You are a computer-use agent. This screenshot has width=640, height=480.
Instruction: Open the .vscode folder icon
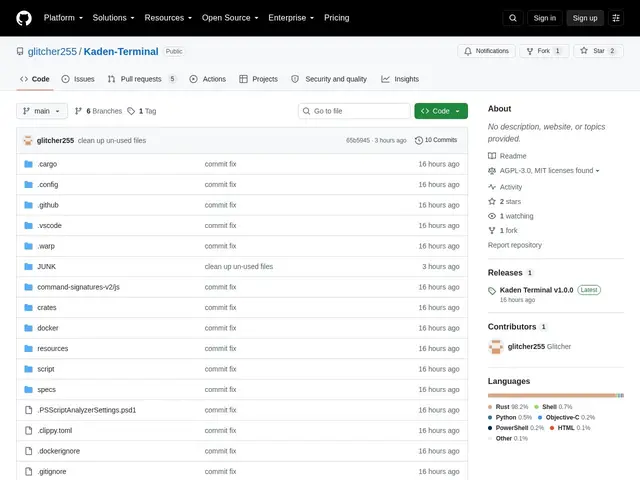tap(28, 225)
